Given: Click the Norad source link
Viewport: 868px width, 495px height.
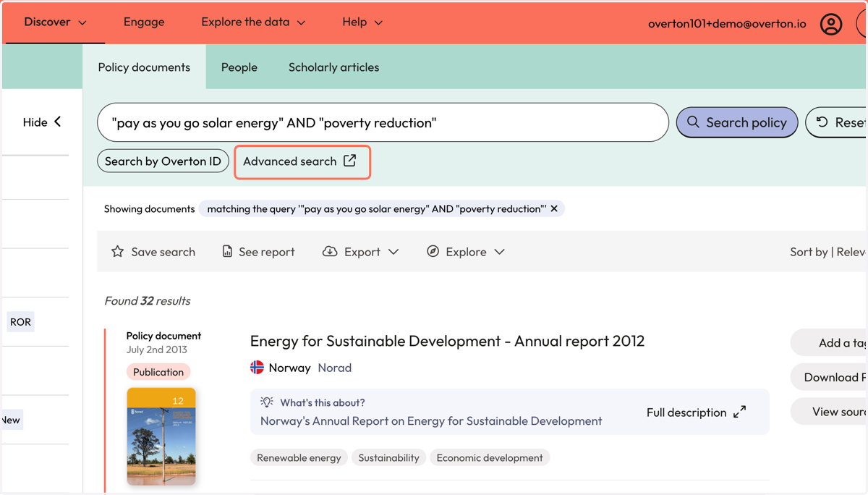Looking at the screenshot, I should (334, 368).
